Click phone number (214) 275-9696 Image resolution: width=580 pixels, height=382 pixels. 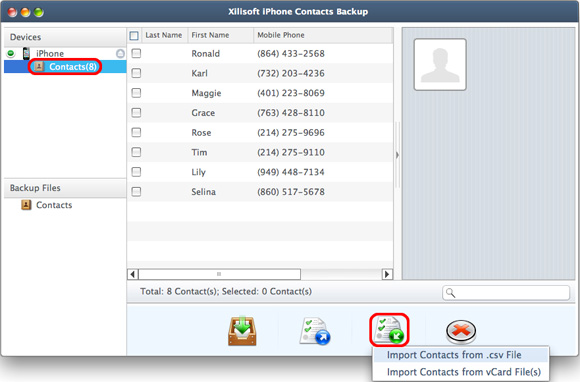(x=291, y=132)
